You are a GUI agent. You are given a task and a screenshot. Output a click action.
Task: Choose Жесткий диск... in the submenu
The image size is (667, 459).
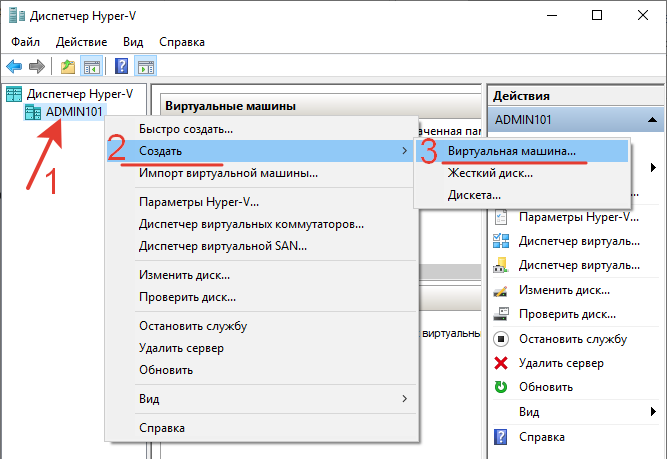[490, 173]
